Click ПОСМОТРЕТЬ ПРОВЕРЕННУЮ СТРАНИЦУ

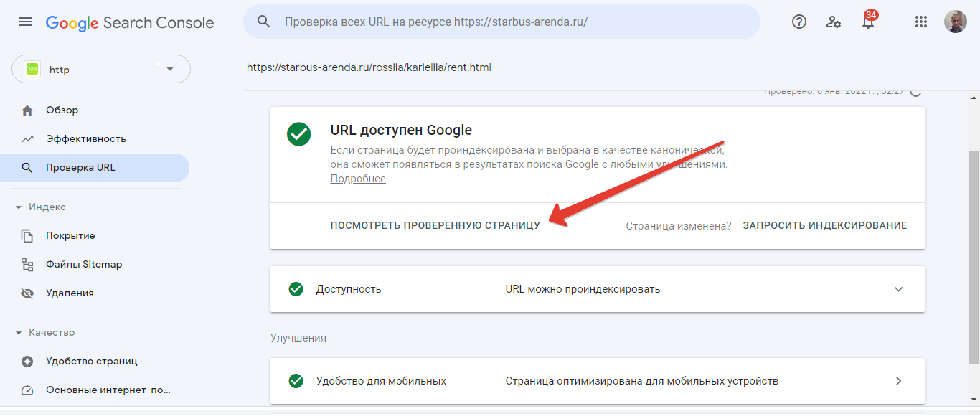pos(435,225)
